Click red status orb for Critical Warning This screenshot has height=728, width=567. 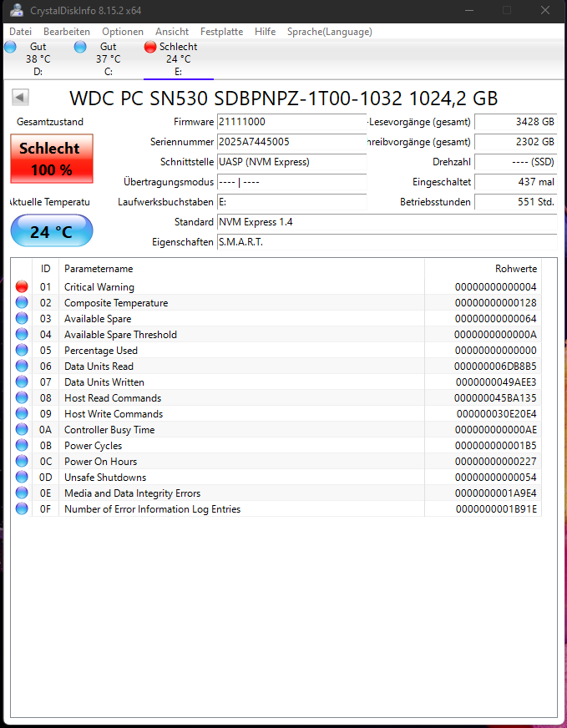(22, 287)
